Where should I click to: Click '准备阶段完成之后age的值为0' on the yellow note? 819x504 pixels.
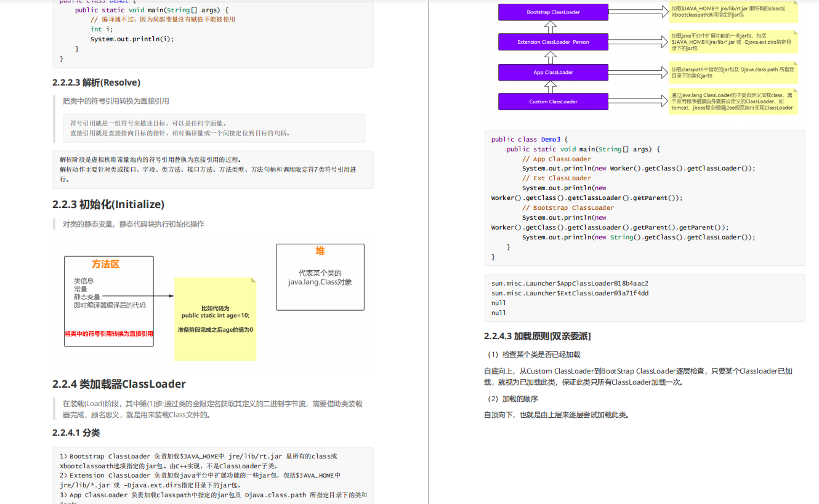(215, 330)
